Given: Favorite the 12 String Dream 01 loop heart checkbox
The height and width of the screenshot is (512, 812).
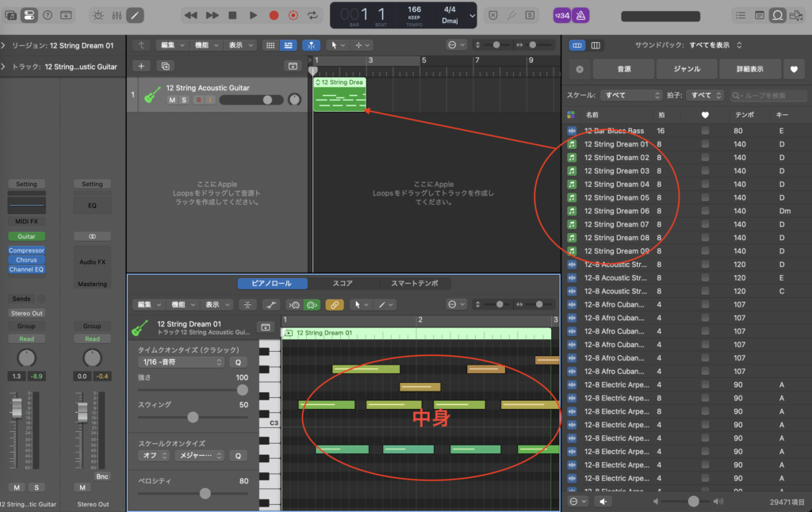Looking at the screenshot, I should click(x=705, y=144).
